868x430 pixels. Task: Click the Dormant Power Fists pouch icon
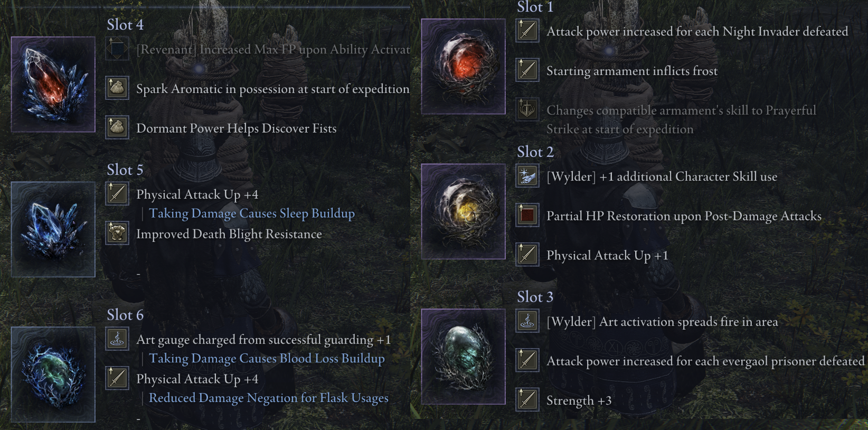(117, 128)
